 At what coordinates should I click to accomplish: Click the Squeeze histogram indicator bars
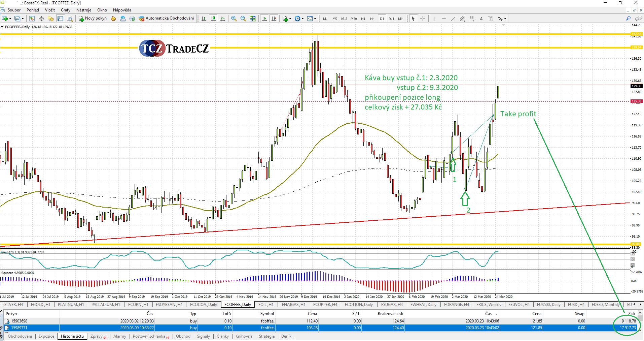(x=303, y=278)
